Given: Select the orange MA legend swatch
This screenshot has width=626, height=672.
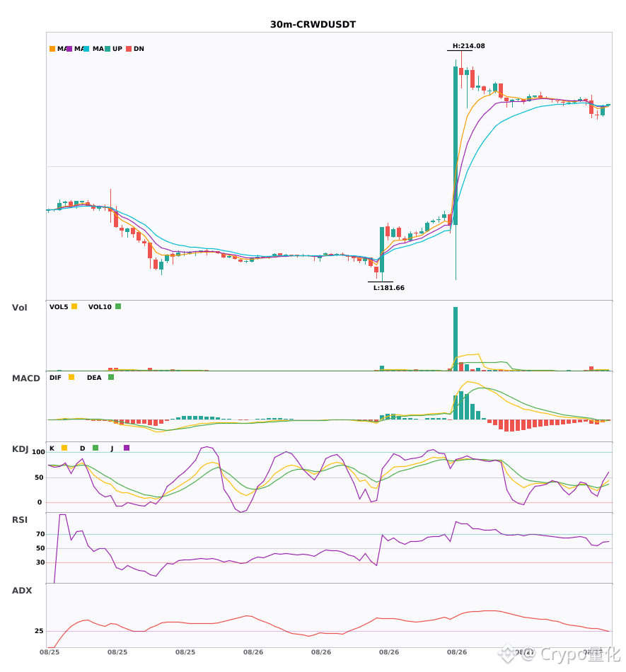Looking at the screenshot, I should tap(52, 49).
